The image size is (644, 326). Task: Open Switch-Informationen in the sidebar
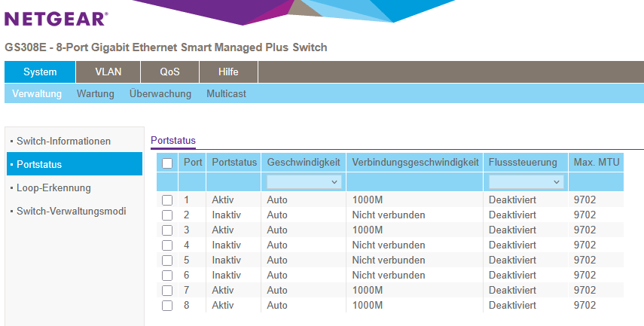click(x=63, y=141)
